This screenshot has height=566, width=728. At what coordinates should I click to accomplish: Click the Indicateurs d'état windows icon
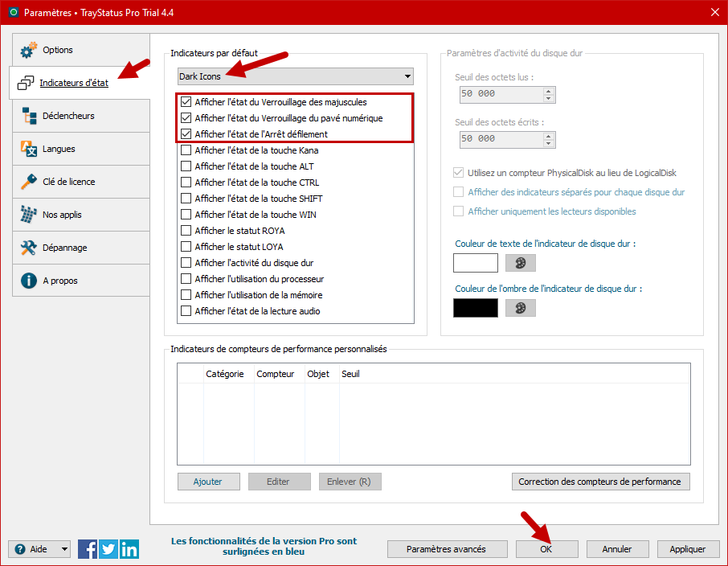pos(26,83)
